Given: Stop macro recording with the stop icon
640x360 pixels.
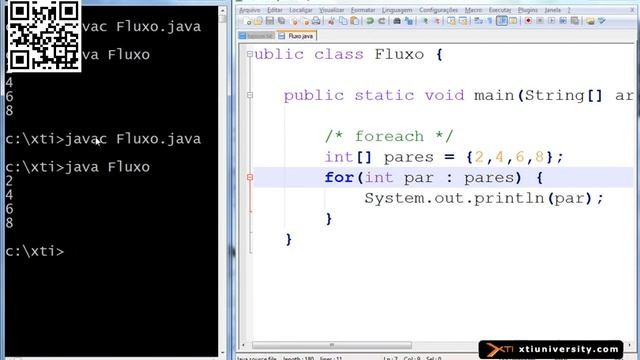Looking at the screenshot, I should tap(540, 21).
